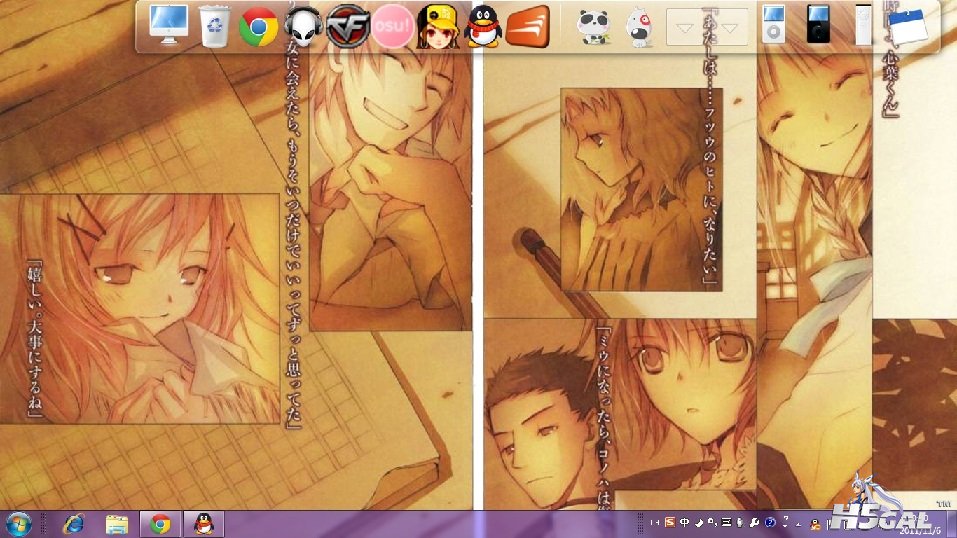Open the QQ icon in the system tray
Screen dimensions: 957x538
coord(815,524)
